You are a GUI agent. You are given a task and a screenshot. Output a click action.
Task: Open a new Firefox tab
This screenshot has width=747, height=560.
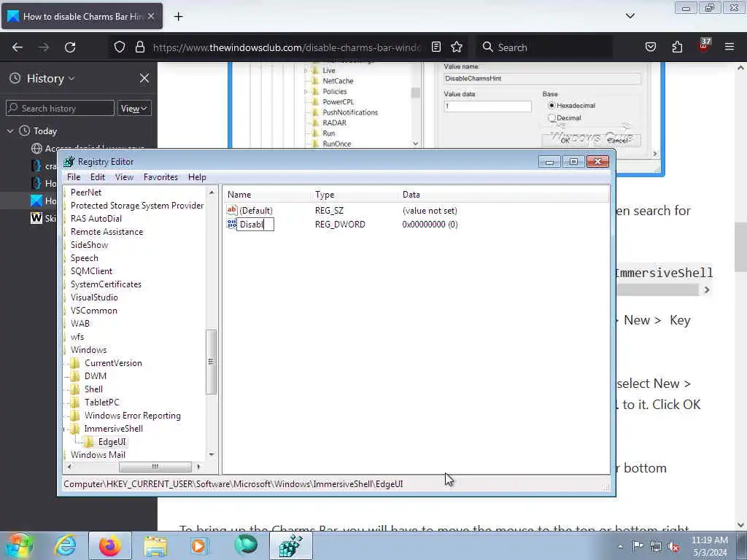point(178,17)
